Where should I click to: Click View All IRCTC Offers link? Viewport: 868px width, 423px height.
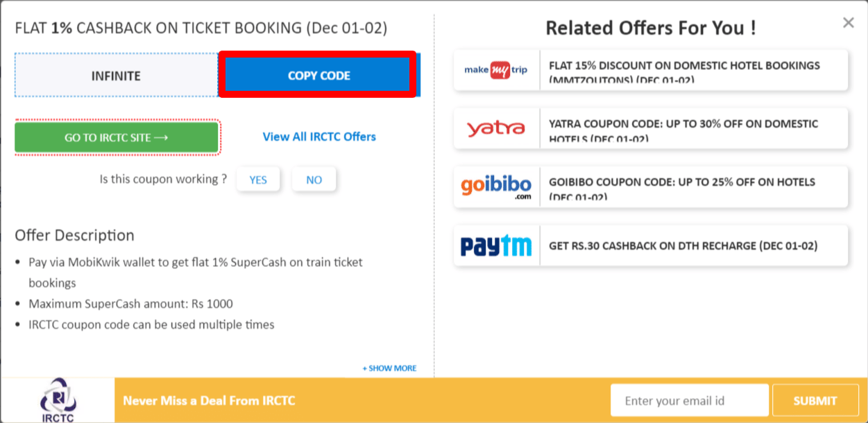tap(319, 137)
